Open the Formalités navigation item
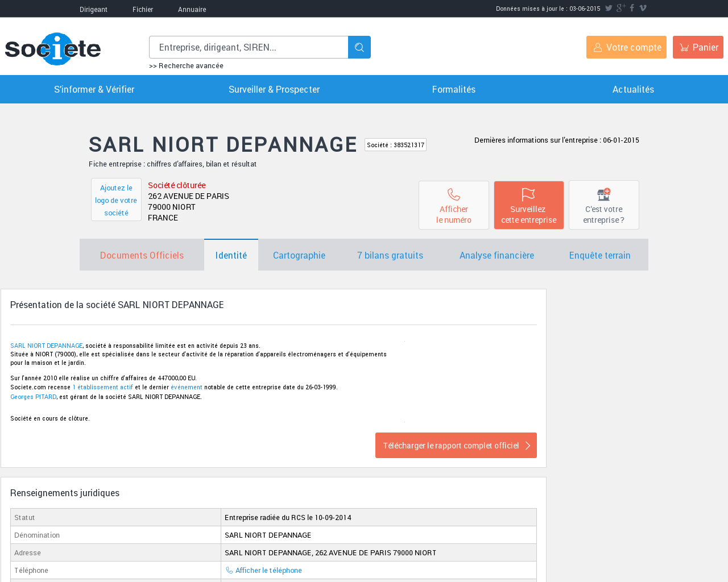This screenshot has width=728, height=582. click(454, 89)
